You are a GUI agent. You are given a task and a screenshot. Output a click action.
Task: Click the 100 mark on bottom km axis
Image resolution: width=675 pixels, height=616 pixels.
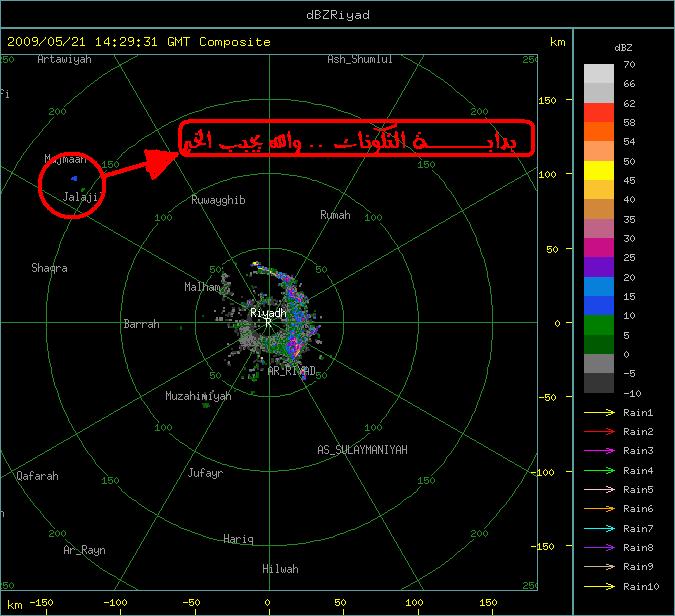click(414, 603)
